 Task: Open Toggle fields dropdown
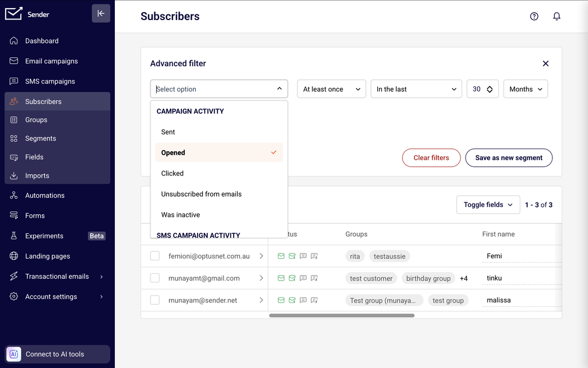(x=488, y=205)
